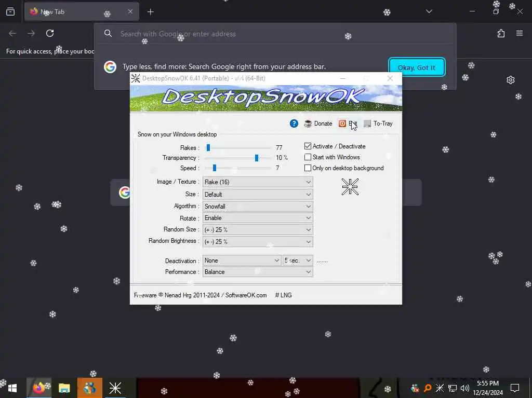The height and width of the screenshot is (398, 532).
Task: Toggle the Activate / Deactivate checkbox
Action: tap(308, 146)
